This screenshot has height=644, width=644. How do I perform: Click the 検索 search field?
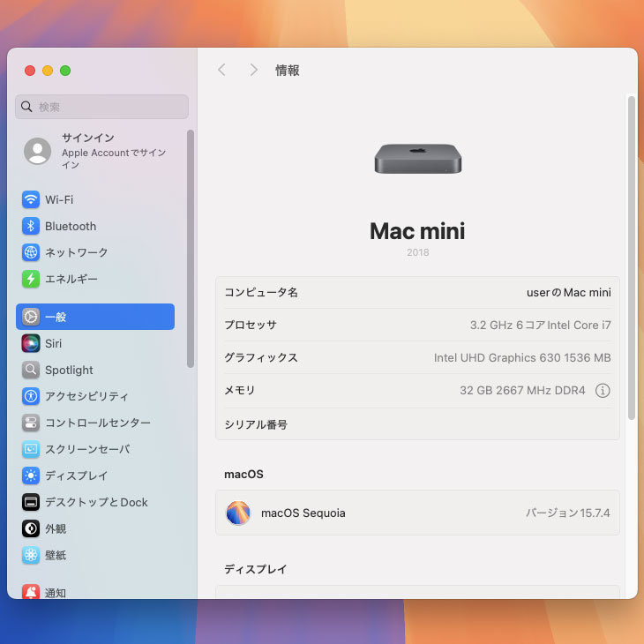coord(102,107)
